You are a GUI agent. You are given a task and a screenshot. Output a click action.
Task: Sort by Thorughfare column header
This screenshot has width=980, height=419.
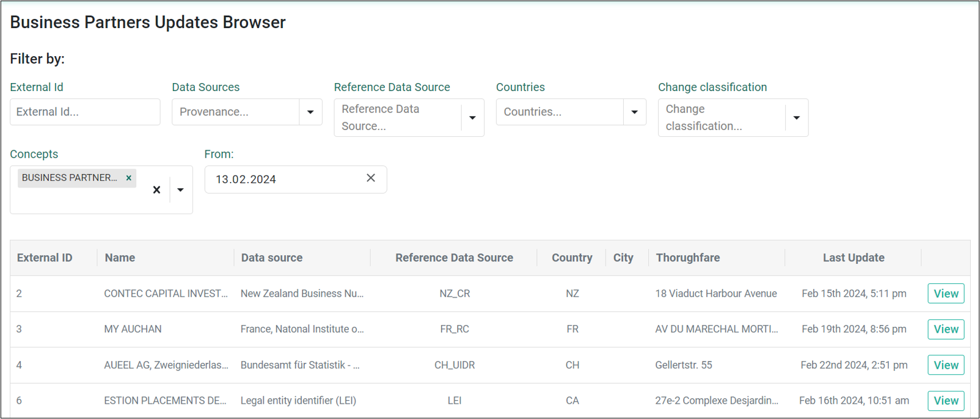point(688,258)
